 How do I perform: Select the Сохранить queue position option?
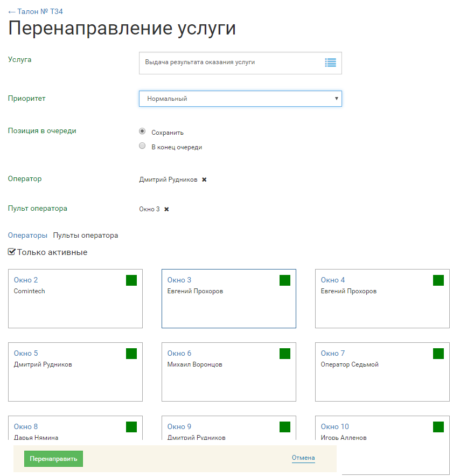pyautogui.click(x=142, y=131)
